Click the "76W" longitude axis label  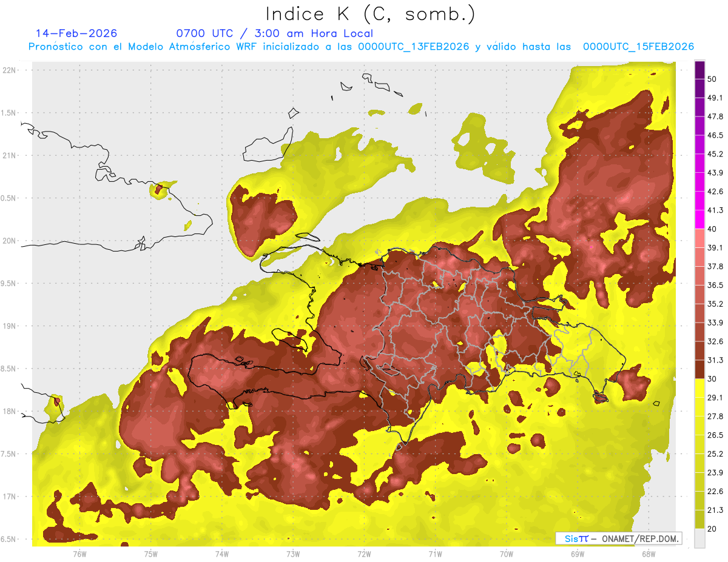tap(79, 554)
